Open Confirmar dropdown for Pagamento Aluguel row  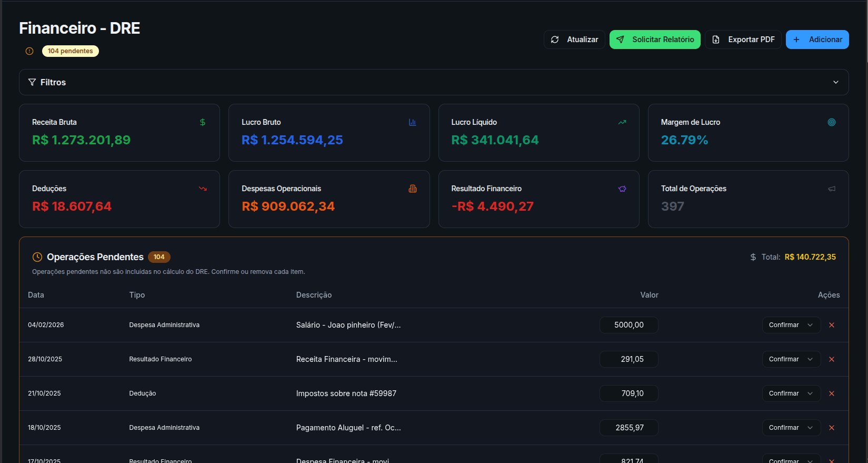pos(791,428)
